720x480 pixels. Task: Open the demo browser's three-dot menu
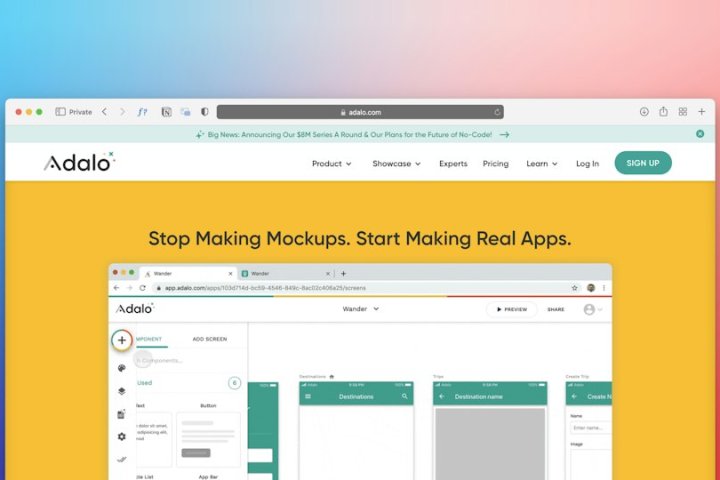pyautogui.click(x=604, y=288)
